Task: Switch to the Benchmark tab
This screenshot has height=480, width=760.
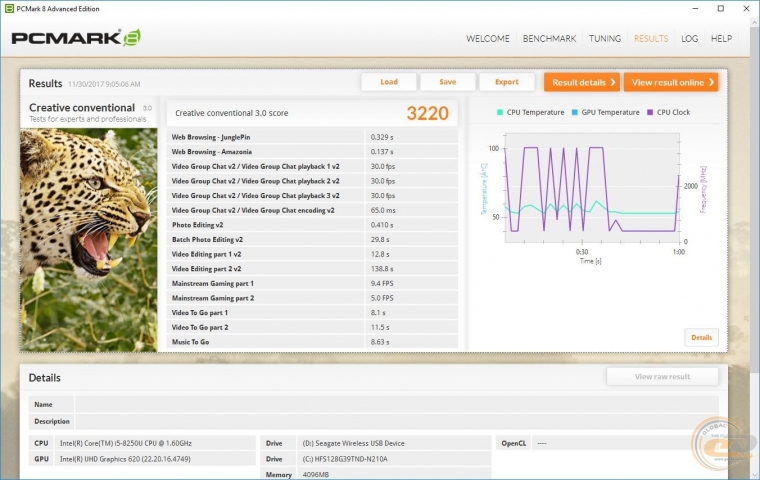Action: (x=549, y=39)
